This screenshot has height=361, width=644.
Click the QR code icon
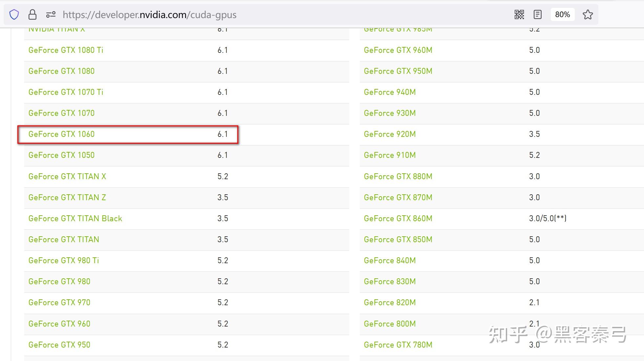coord(519,14)
